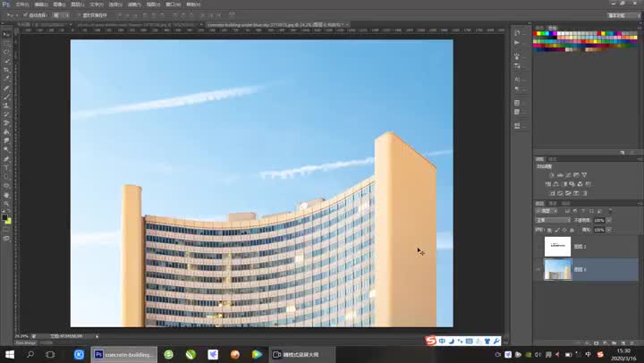Click the Windows Start button
The width and height of the screenshot is (644, 363).
pyautogui.click(x=9, y=354)
